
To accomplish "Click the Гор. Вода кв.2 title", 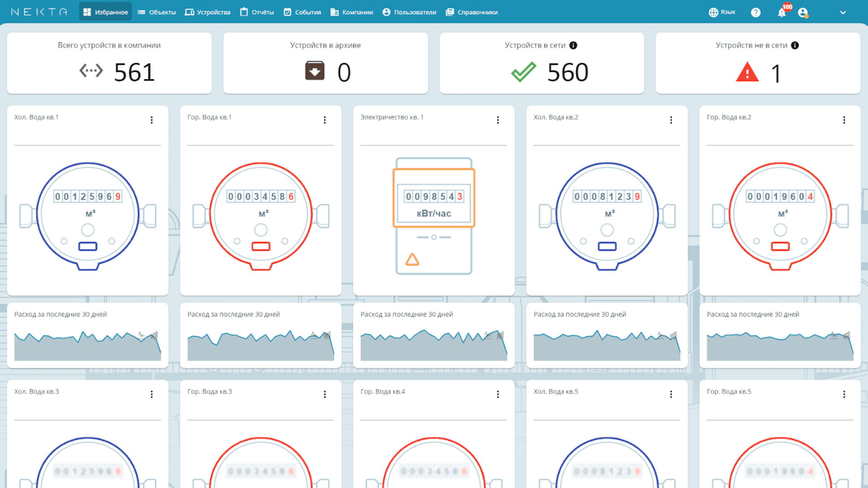I will pos(729,117).
